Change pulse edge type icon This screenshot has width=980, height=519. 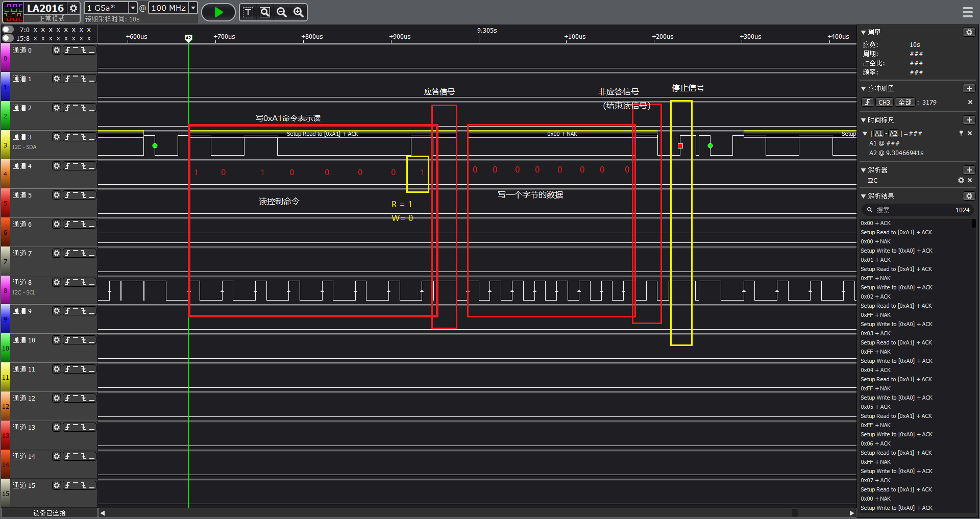(868, 102)
